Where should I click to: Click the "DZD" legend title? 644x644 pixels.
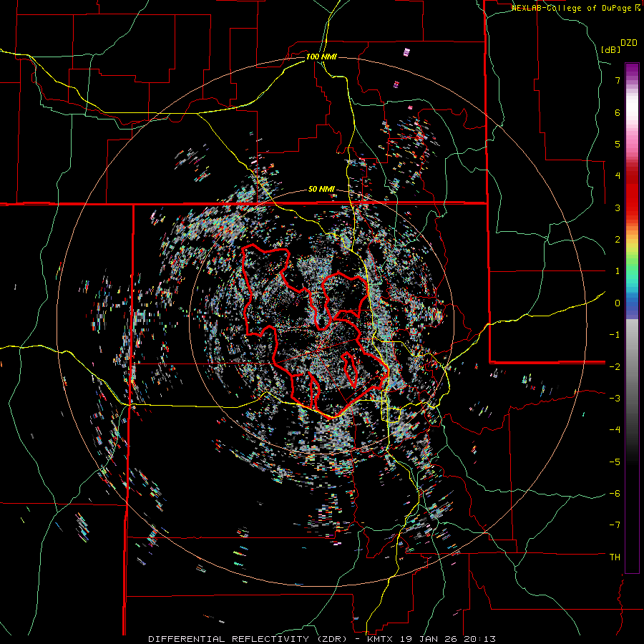(x=629, y=43)
